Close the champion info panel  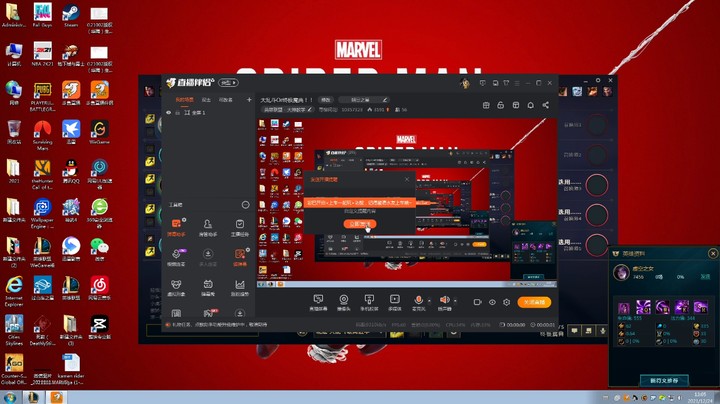[713, 253]
